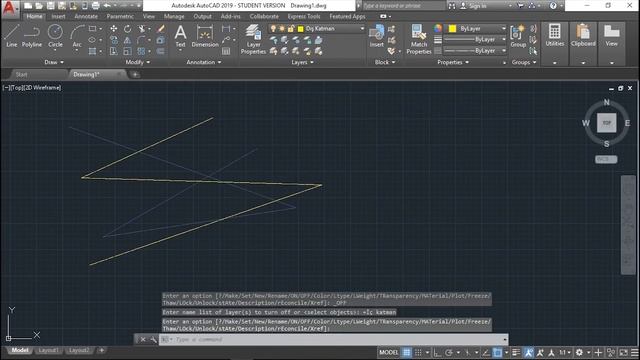Click the MODEL space button in status bar
The width and height of the screenshot is (640, 360).
pos(388,352)
